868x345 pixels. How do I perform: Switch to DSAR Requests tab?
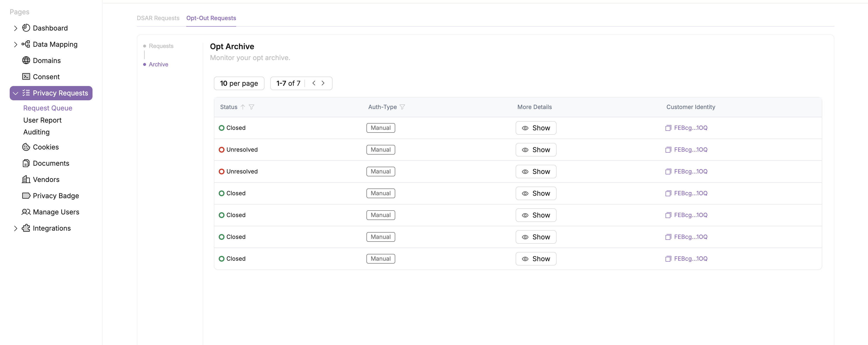[x=158, y=18]
